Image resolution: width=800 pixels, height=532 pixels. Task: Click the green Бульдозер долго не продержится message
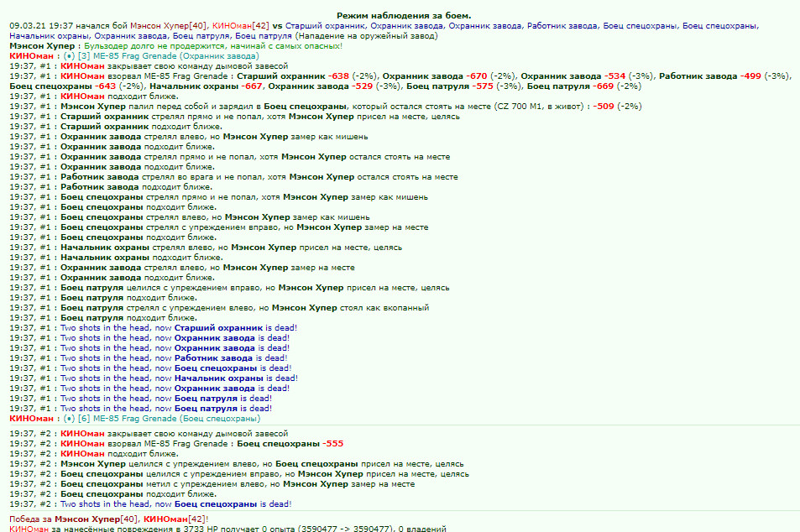click(x=213, y=46)
